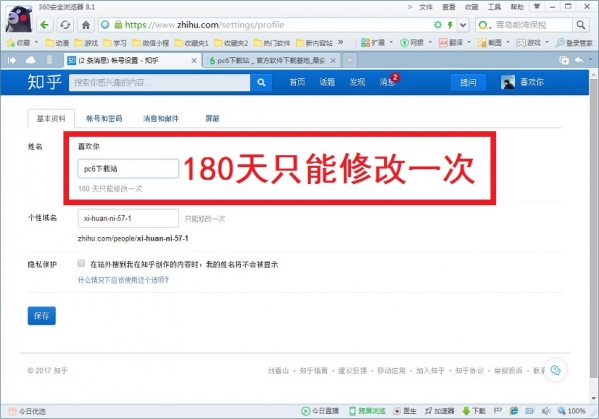
Task: Open the 什么情况下应该使用这个选项 link
Action: pyautogui.click(x=123, y=280)
